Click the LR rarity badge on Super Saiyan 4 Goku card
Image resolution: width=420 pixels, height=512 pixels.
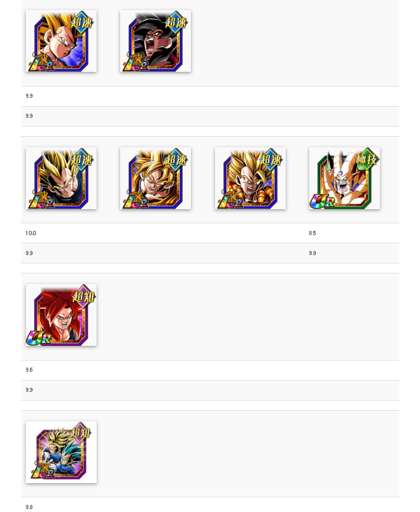click(x=135, y=63)
